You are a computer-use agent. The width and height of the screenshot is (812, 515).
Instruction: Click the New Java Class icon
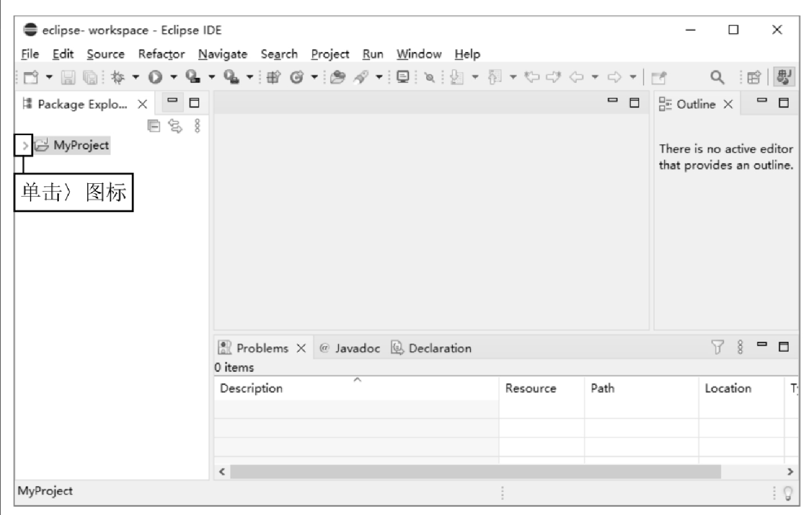coord(296,77)
